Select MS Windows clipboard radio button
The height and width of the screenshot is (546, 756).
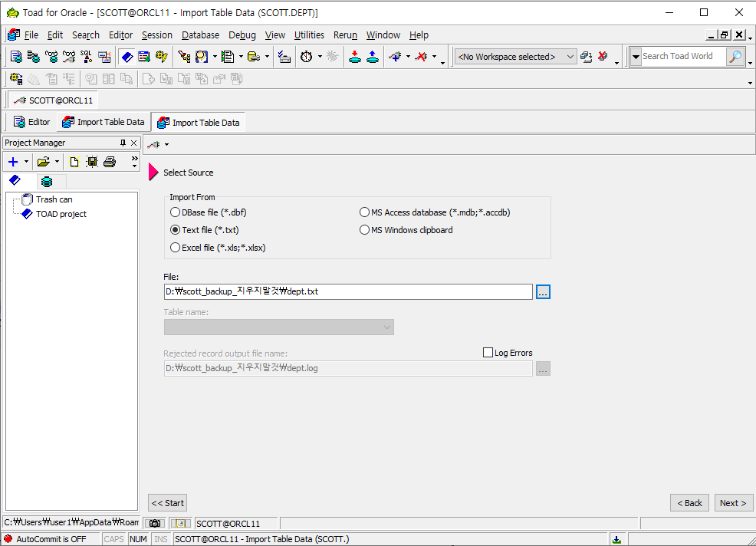click(x=364, y=230)
